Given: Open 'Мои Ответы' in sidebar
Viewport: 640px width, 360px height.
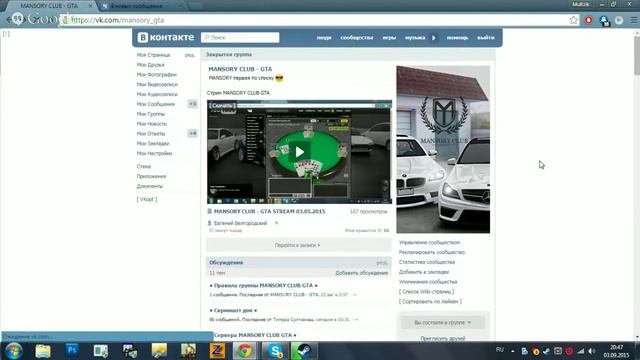Looking at the screenshot, I should (151, 133).
